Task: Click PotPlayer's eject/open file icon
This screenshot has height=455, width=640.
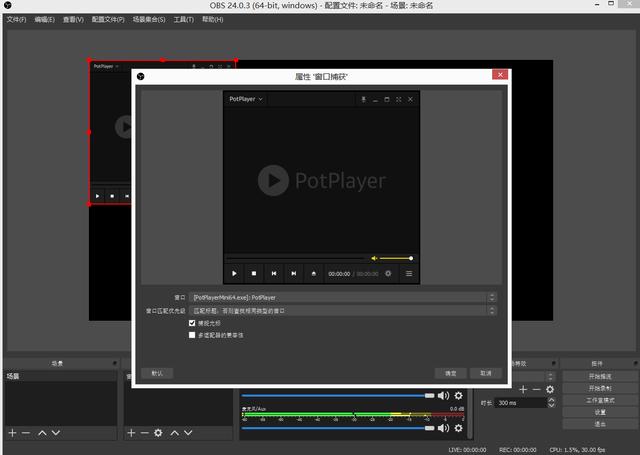Action: pos(314,273)
